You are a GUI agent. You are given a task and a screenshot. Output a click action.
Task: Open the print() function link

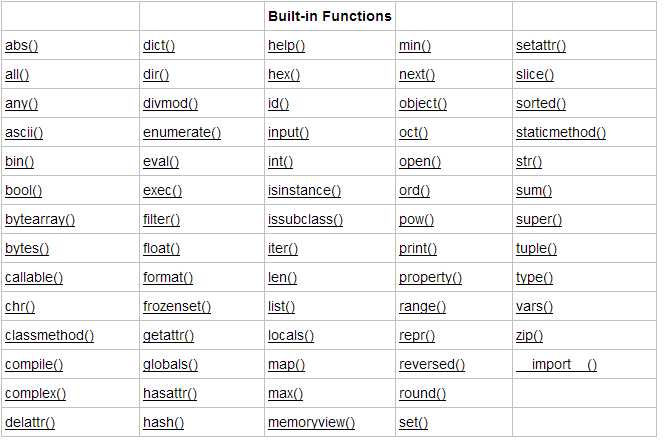[x=417, y=248]
